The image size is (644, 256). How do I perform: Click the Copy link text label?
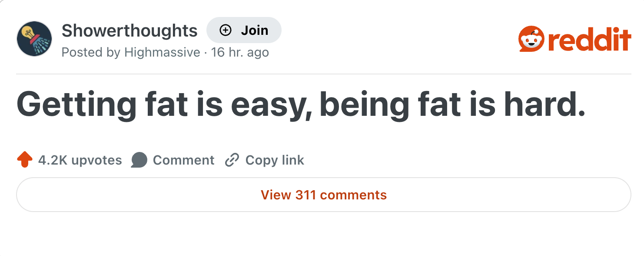tap(275, 160)
